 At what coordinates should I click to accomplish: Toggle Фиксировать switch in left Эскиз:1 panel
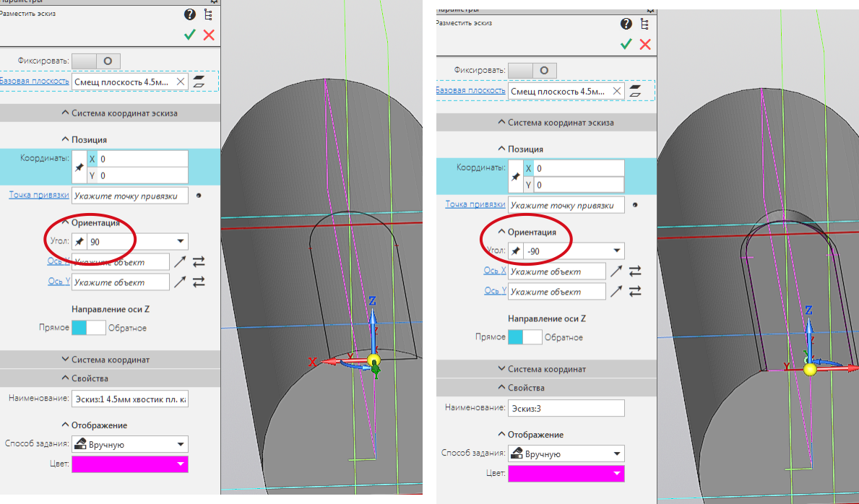coord(96,61)
